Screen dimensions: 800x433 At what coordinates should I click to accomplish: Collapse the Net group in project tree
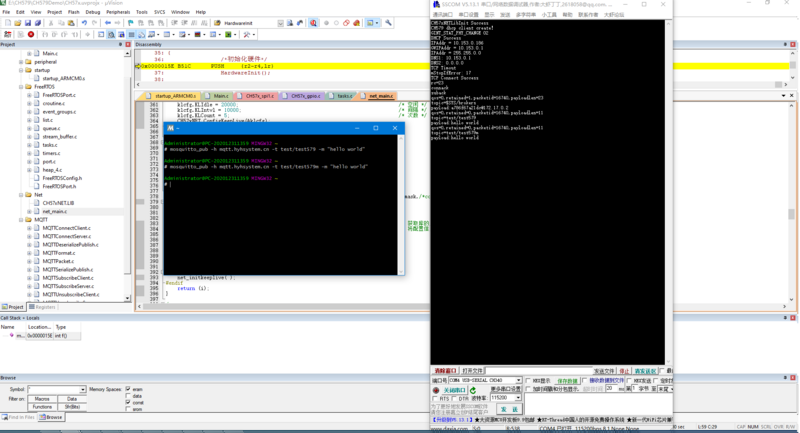click(x=21, y=195)
